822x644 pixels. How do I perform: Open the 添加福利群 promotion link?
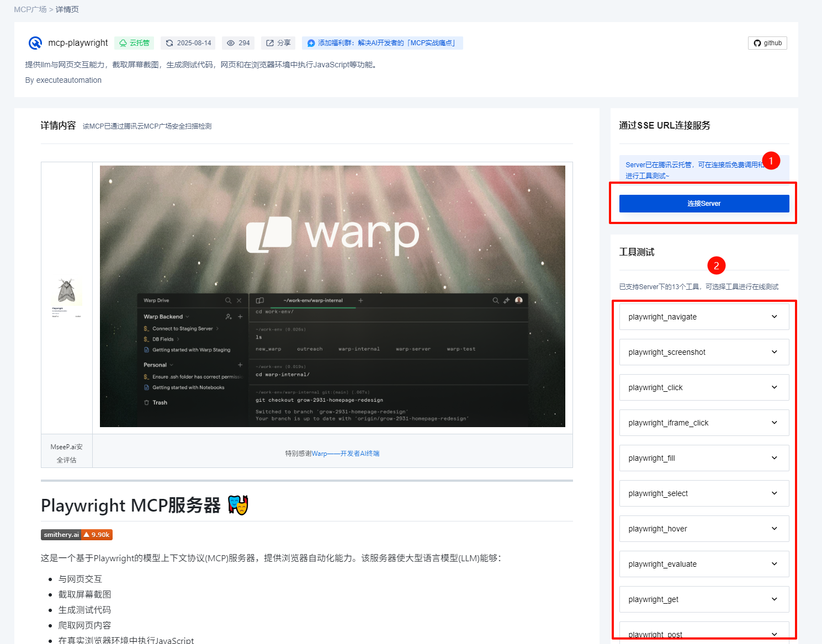[x=382, y=43]
